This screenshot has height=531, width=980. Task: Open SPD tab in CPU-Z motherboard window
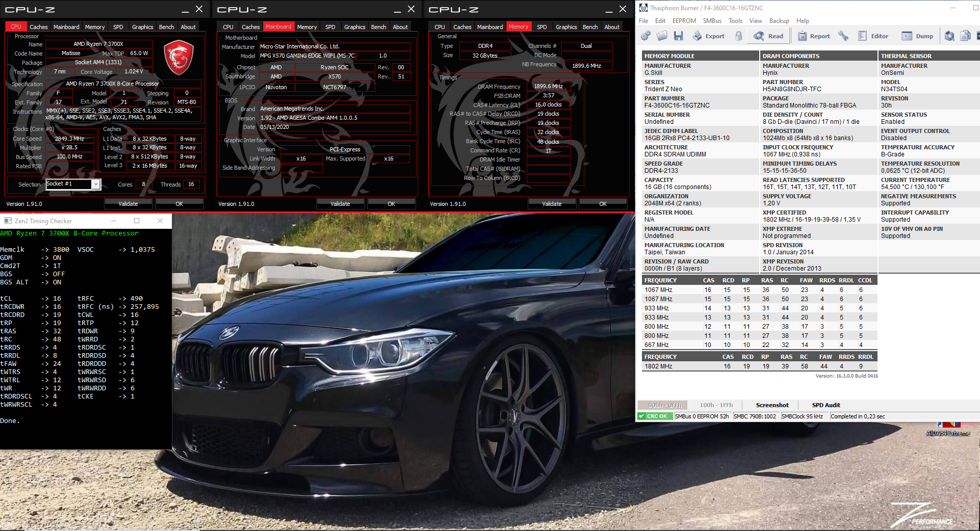coord(330,27)
